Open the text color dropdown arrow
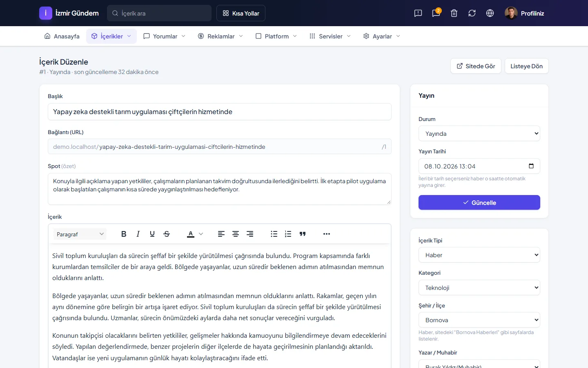 (201, 234)
